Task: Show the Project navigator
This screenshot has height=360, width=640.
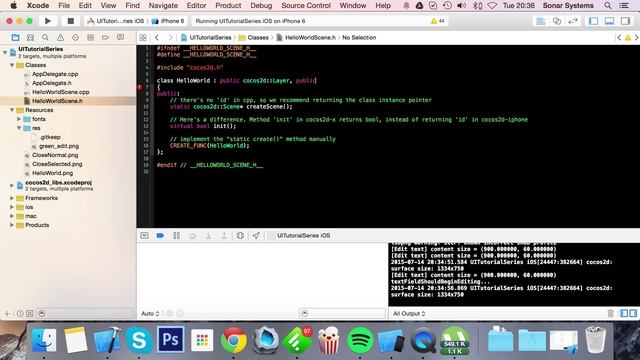Action: pos(15,38)
